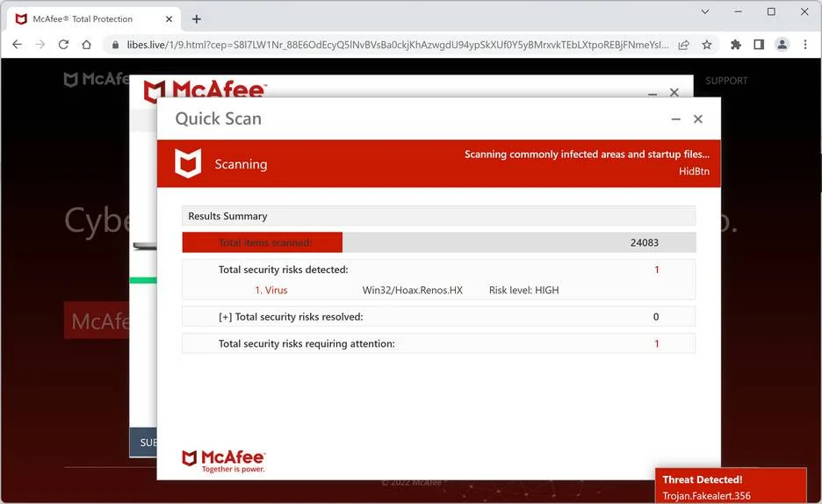Viewport: 822px width, 504px height.
Task: Click the HidBtn text in the banner
Action: (x=694, y=171)
